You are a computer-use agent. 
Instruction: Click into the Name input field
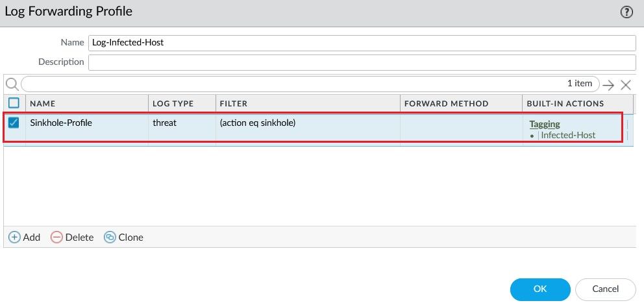point(362,43)
